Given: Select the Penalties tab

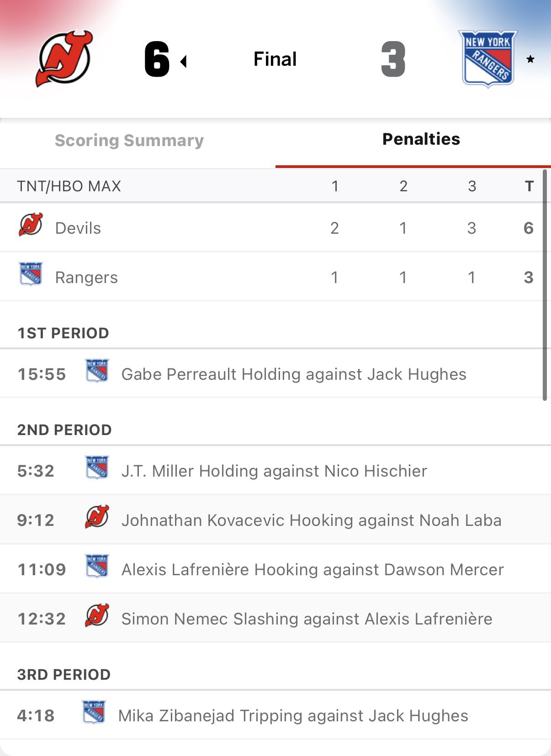Looking at the screenshot, I should click(421, 139).
